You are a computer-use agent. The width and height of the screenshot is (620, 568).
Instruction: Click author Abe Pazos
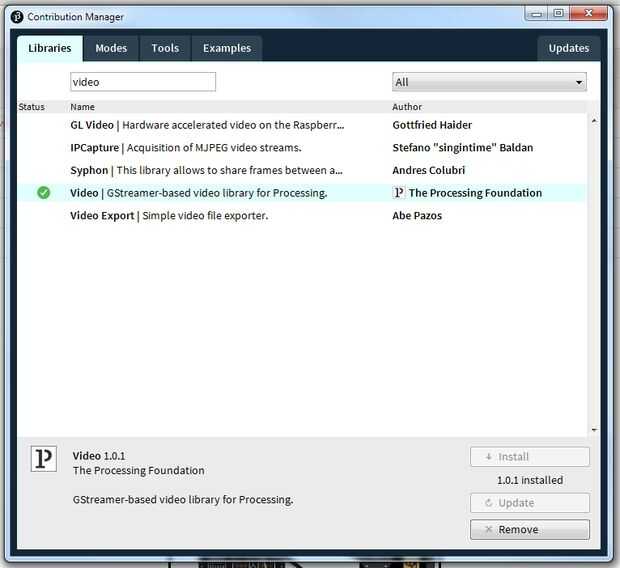(x=417, y=216)
